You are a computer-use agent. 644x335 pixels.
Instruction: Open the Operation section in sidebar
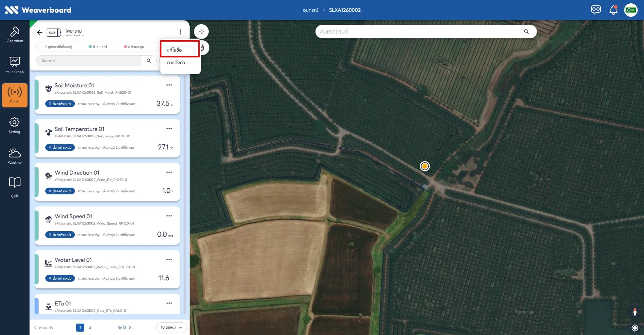click(15, 35)
